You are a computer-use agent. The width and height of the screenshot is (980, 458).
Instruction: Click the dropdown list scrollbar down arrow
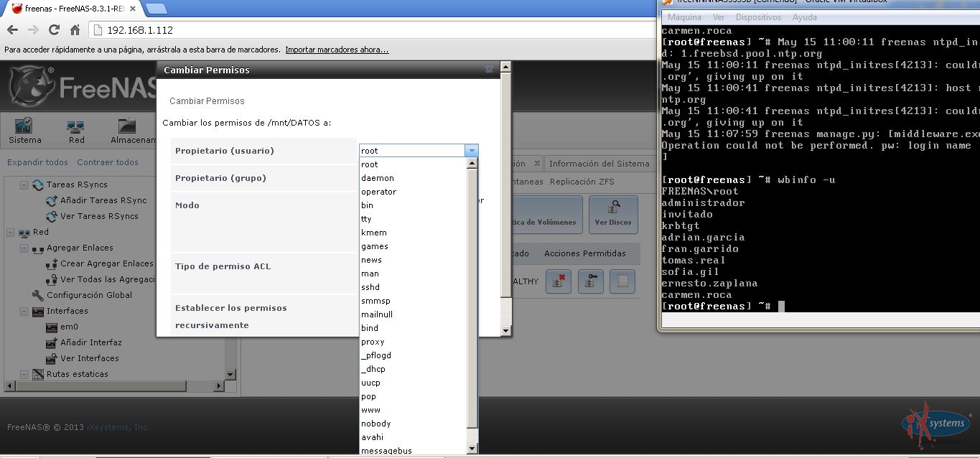tap(472, 449)
